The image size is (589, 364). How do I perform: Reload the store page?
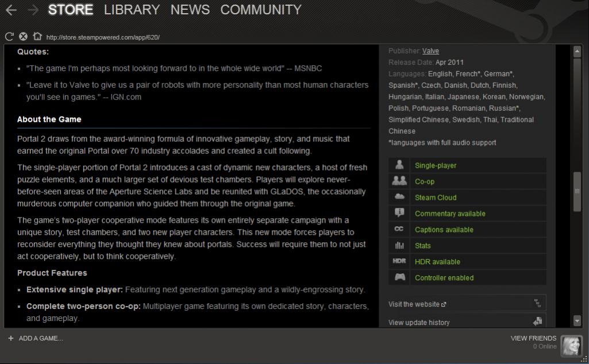(x=9, y=36)
